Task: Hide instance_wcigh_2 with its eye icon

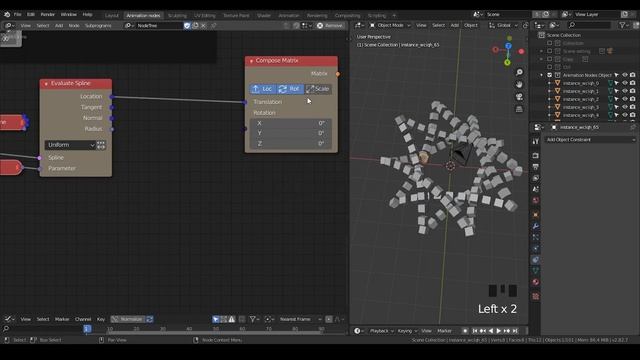Action: click(624, 99)
